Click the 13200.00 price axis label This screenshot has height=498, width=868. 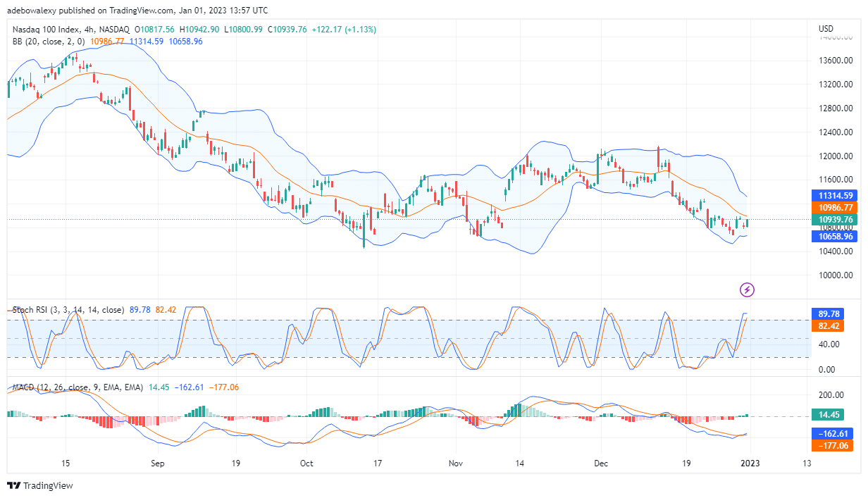(836, 85)
